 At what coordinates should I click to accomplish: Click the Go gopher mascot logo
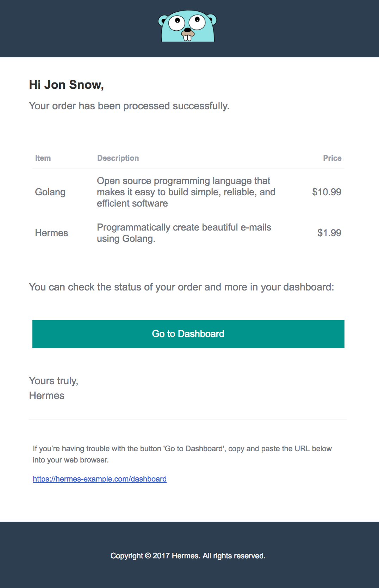point(187,26)
